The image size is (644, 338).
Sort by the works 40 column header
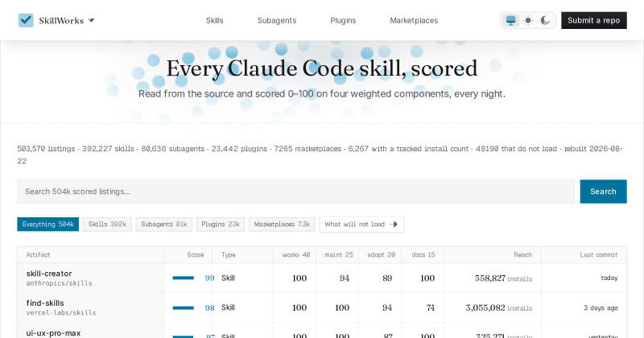[296, 254]
